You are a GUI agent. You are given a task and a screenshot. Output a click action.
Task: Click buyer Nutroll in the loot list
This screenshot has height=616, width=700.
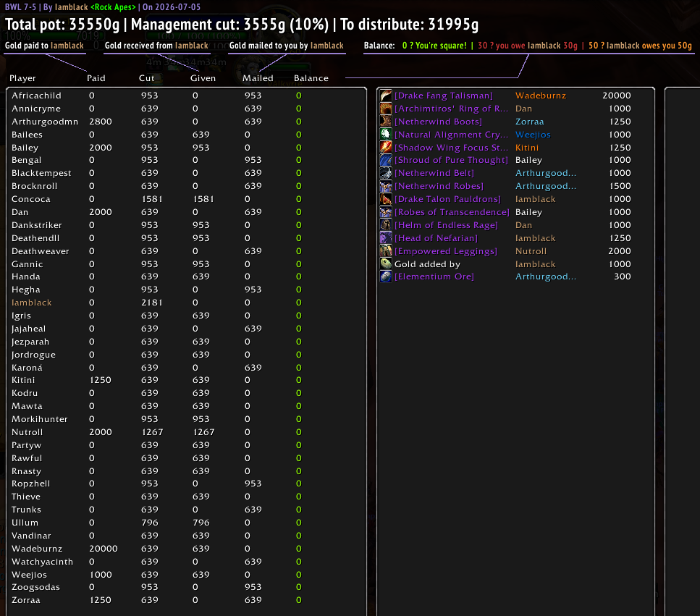point(531,251)
